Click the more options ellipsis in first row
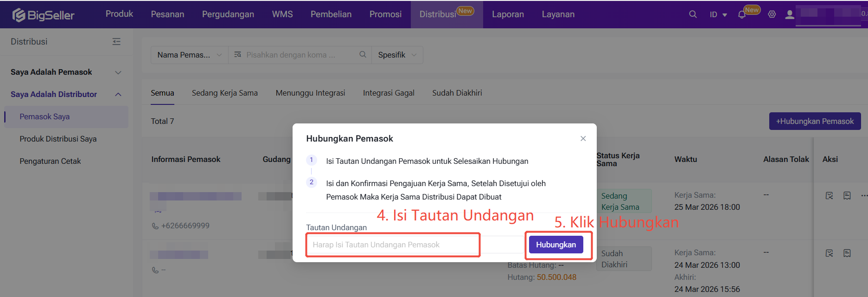This screenshot has width=868, height=297. (x=864, y=195)
